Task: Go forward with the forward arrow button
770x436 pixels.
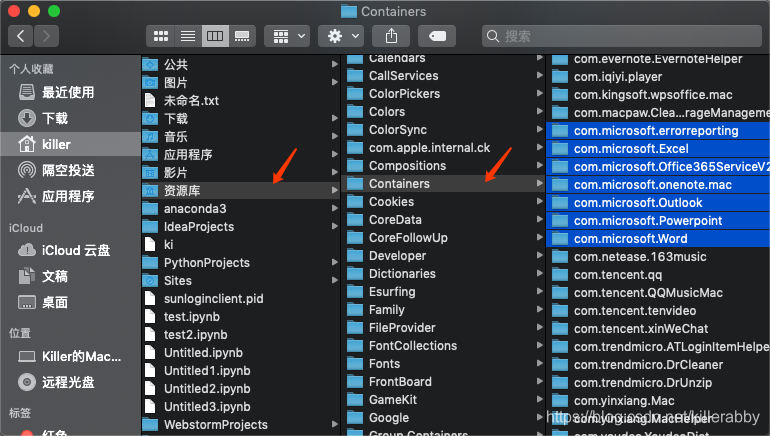Action: pos(46,36)
